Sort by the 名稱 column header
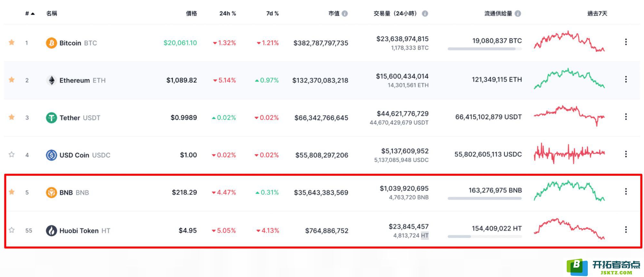Image resolution: width=644 pixels, height=277 pixels. [x=52, y=14]
